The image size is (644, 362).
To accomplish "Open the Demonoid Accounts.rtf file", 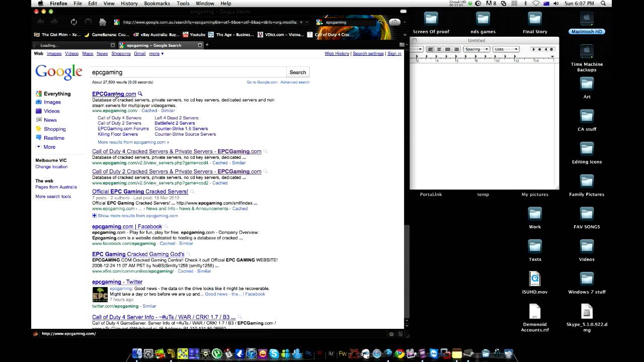I will [x=535, y=318].
